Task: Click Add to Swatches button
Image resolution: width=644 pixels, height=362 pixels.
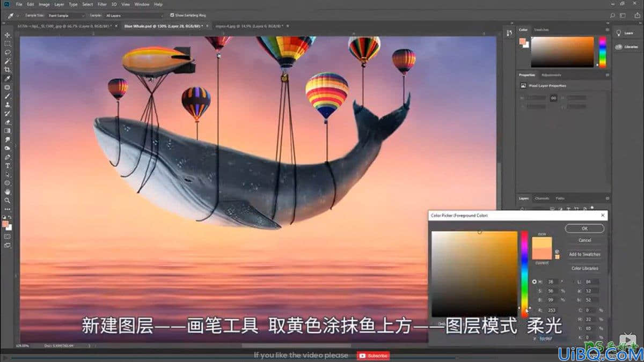Action: tap(584, 254)
